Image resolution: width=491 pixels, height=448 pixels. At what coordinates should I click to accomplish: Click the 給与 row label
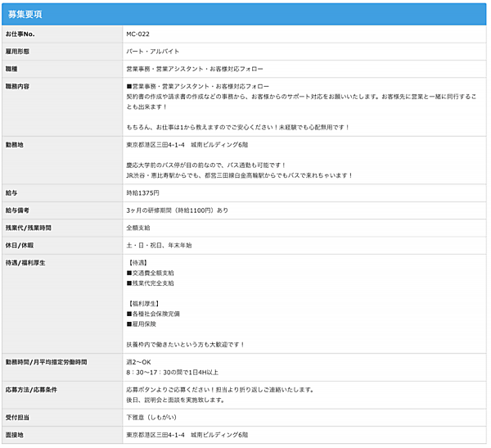pos(12,192)
